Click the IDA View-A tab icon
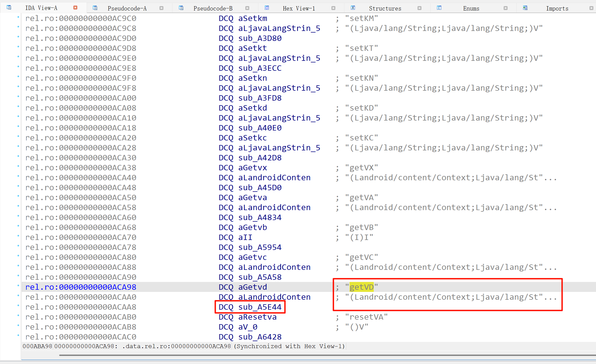596x364 pixels. [x=9, y=8]
